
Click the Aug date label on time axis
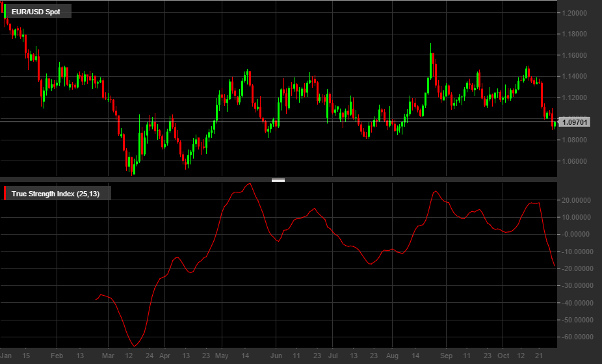pyautogui.click(x=392, y=356)
